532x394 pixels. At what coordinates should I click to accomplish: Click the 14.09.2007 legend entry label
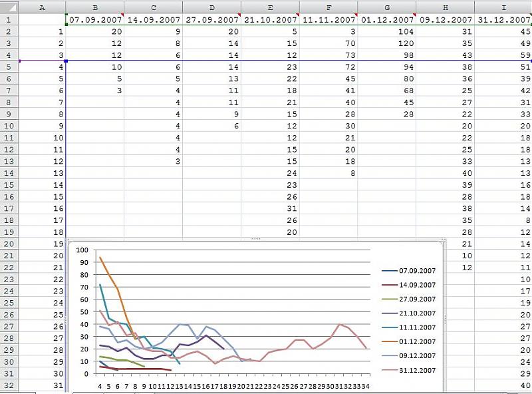tap(417, 286)
